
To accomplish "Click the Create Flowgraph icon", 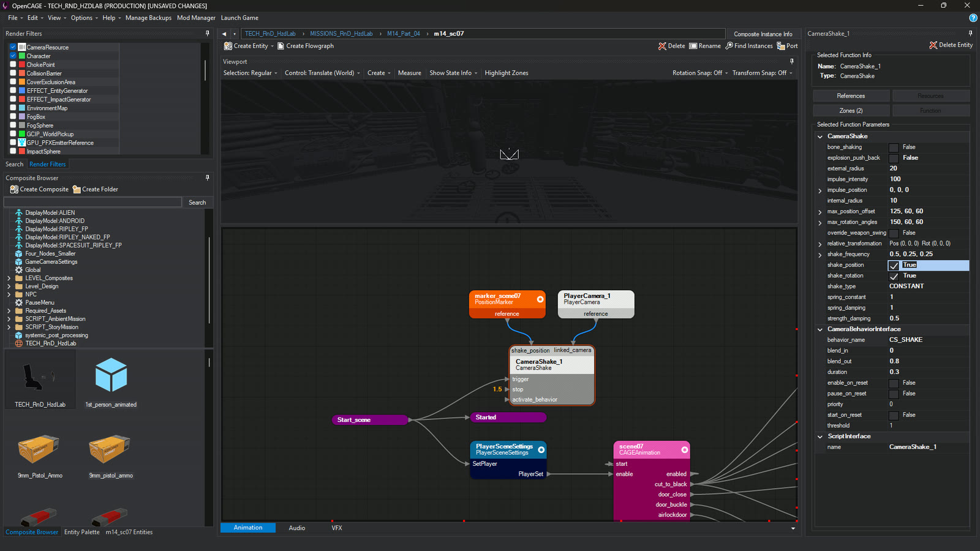I will pyautogui.click(x=281, y=46).
